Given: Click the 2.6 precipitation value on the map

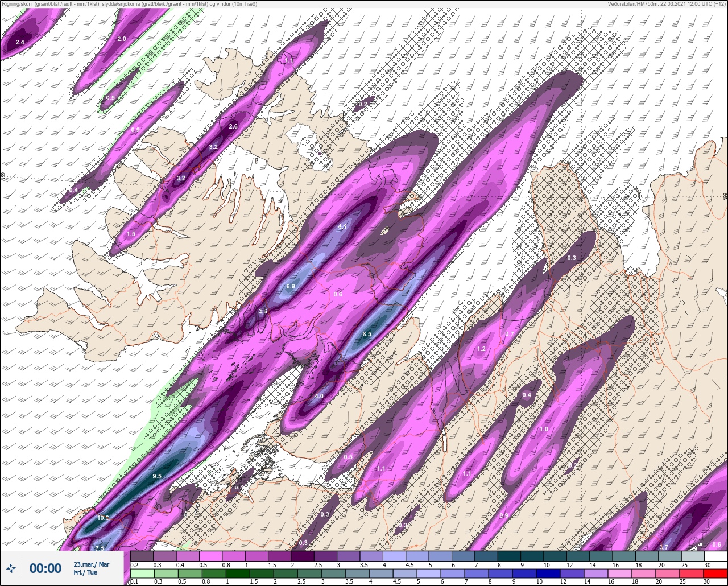Looking at the screenshot, I should coord(233,126).
